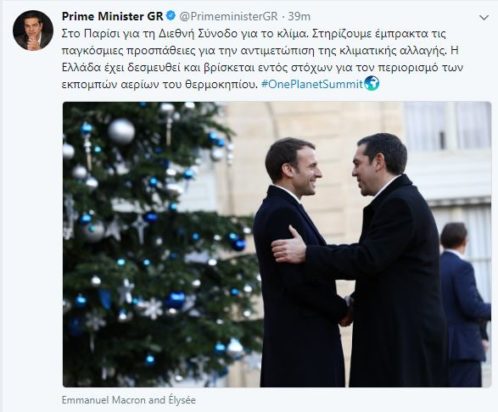Click the Prime Minister GR display name
The width and height of the screenshot is (498, 412).
[x=113, y=16]
